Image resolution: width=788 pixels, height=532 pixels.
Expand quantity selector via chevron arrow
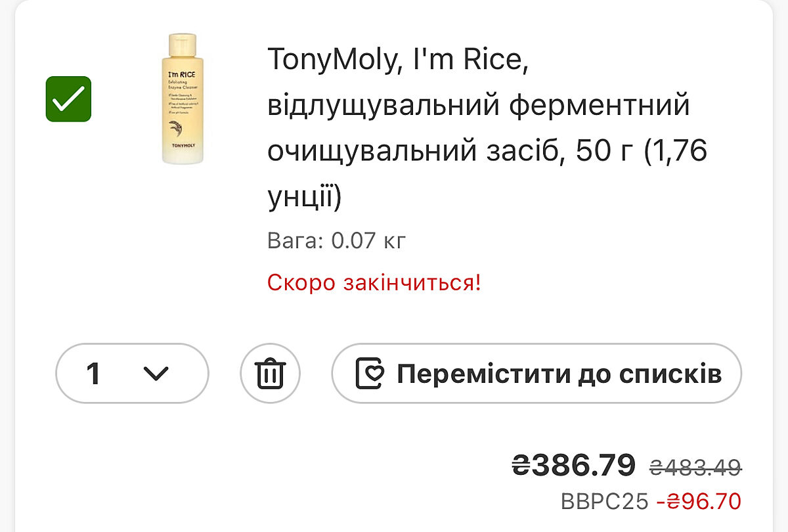pos(156,374)
